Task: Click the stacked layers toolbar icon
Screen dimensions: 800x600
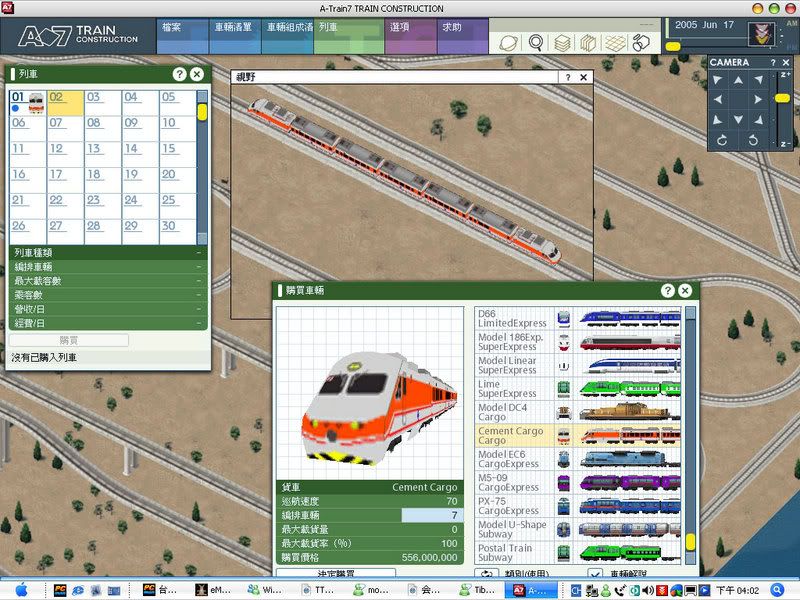Action: 562,43
